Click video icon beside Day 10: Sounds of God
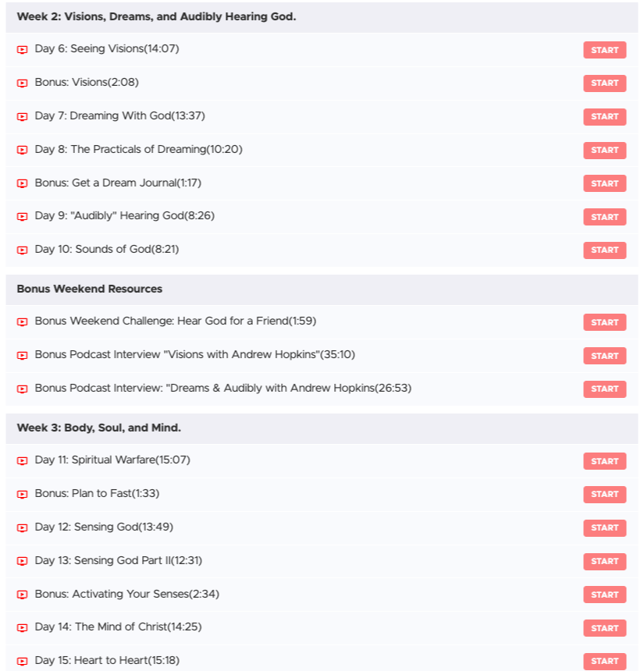The image size is (644, 671). coord(23,250)
